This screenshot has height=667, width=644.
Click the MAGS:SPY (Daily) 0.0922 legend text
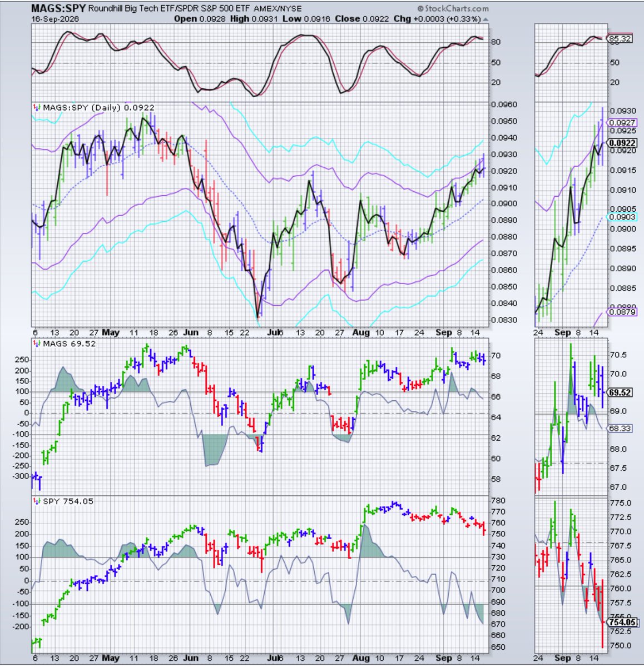pyautogui.click(x=98, y=108)
